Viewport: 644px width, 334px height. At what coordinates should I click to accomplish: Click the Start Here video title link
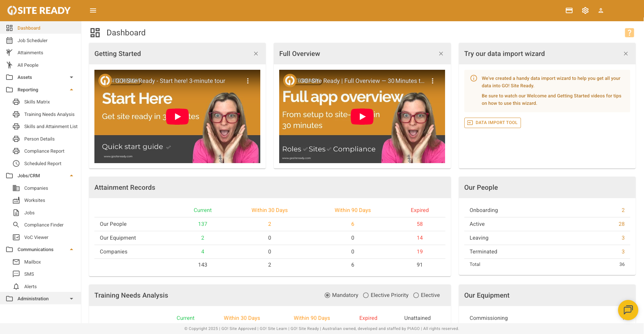(170, 81)
